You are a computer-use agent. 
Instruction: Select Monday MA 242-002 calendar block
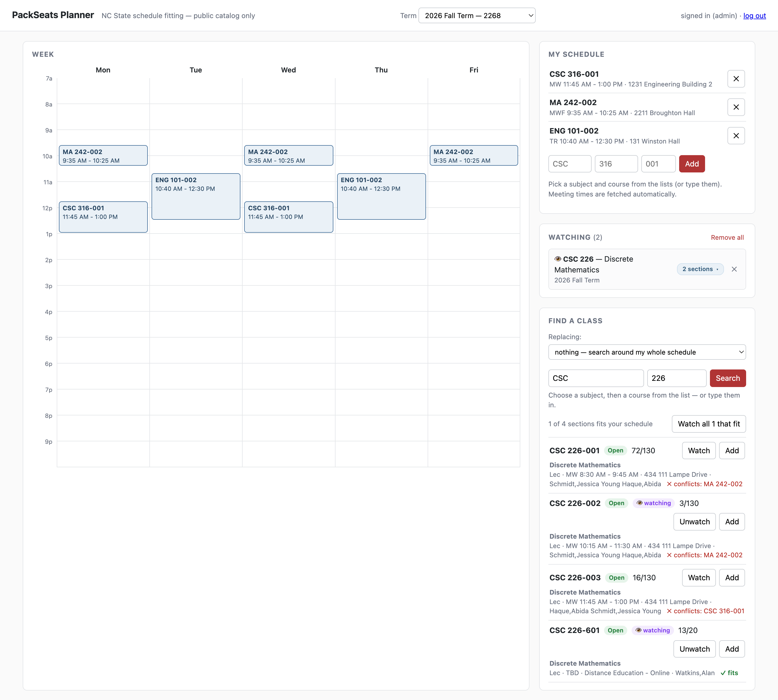point(103,156)
